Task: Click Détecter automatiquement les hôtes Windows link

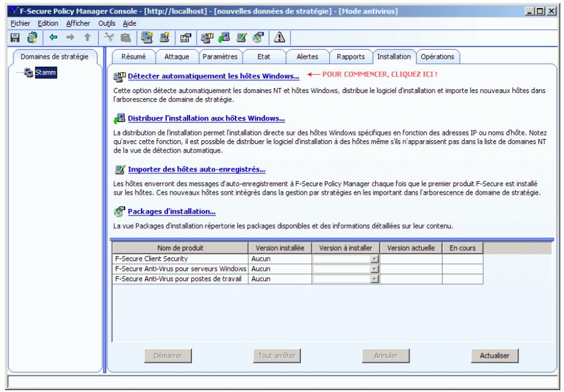Action: tap(213, 76)
